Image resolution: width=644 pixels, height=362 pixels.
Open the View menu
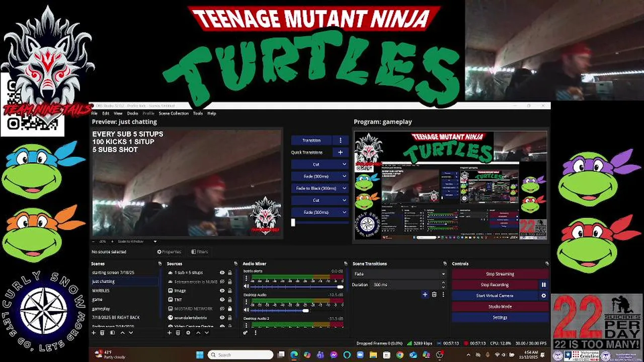(x=118, y=113)
